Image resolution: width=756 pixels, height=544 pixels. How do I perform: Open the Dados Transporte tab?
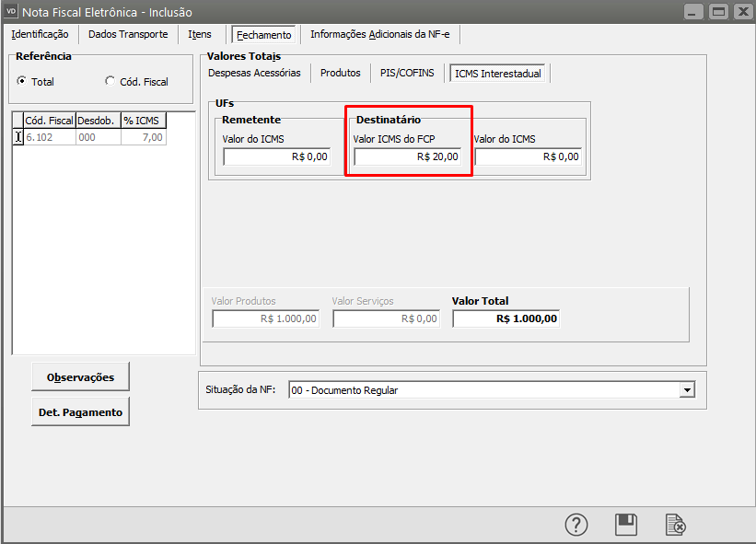tap(128, 34)
